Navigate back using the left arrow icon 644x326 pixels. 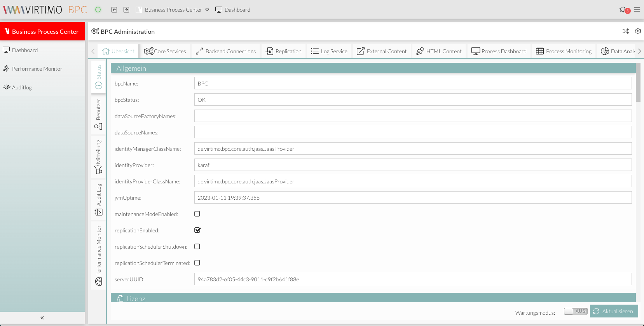(x=114, y=10)
